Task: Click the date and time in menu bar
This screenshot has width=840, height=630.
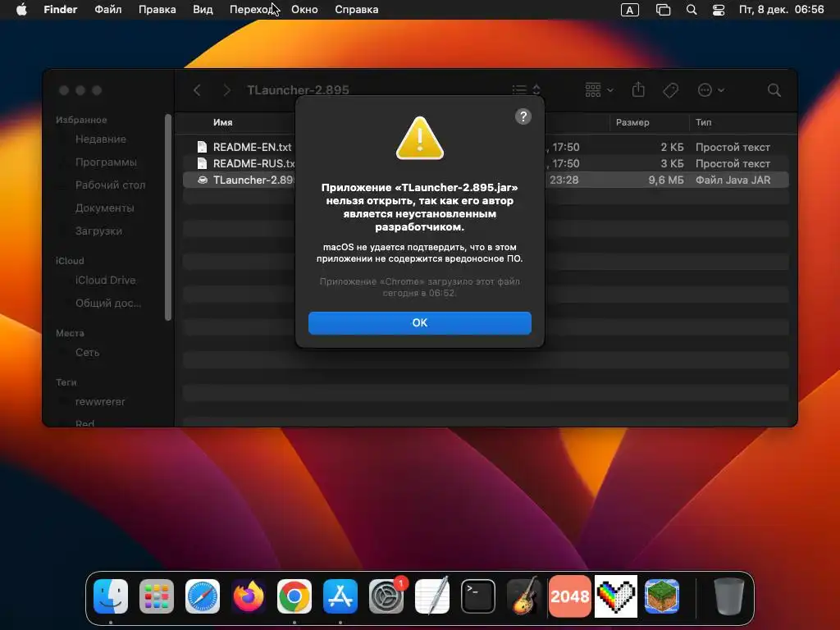Action: click(781, 10)
